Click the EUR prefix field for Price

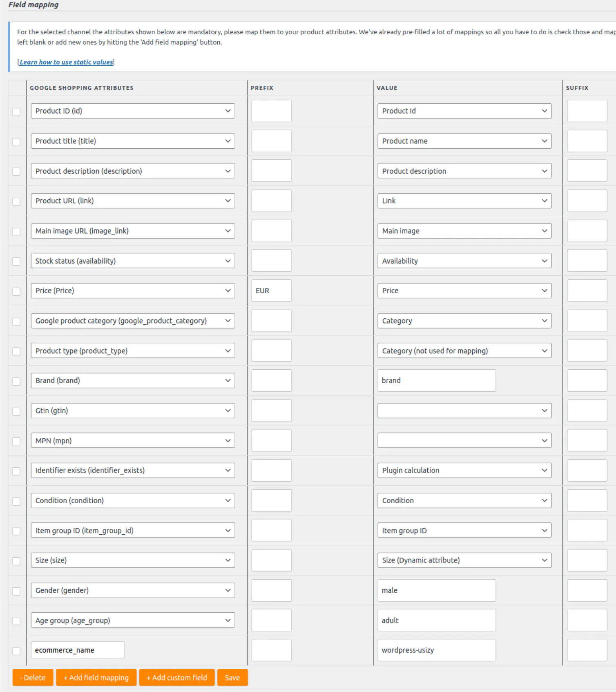click(271, 291)
